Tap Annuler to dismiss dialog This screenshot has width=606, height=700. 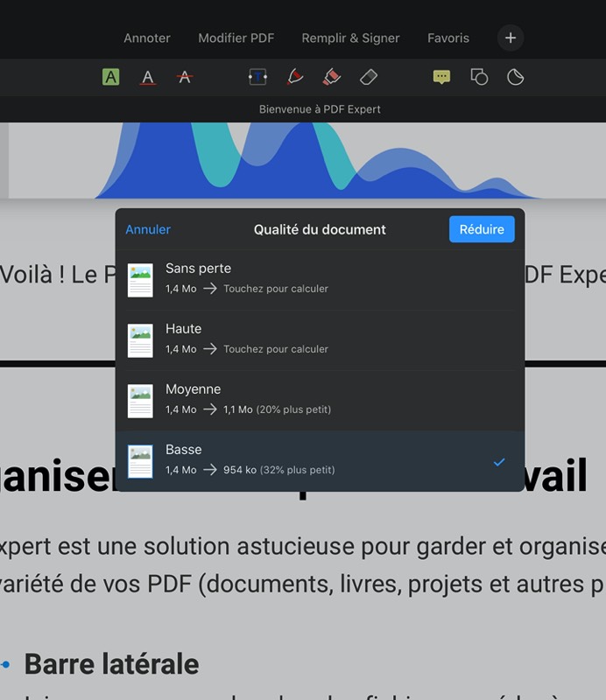(x=148, y=229)
